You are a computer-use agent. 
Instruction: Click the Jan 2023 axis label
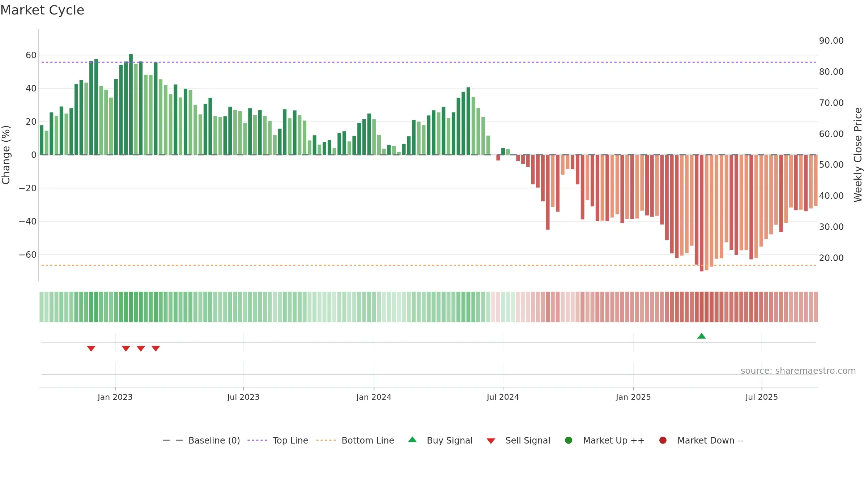tap(115, 397)
